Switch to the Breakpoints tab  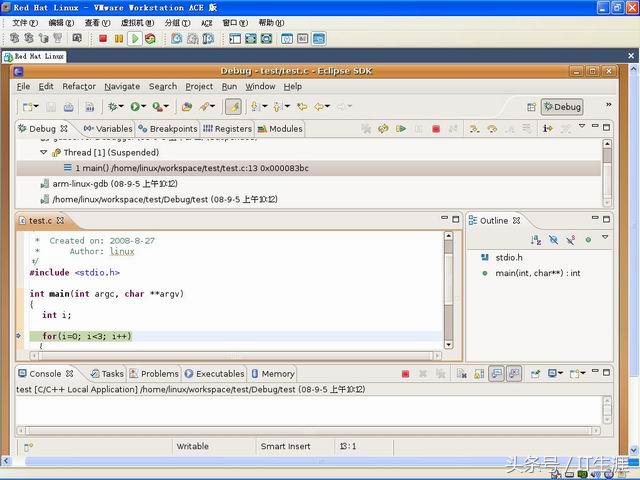(x=168, y=129)
